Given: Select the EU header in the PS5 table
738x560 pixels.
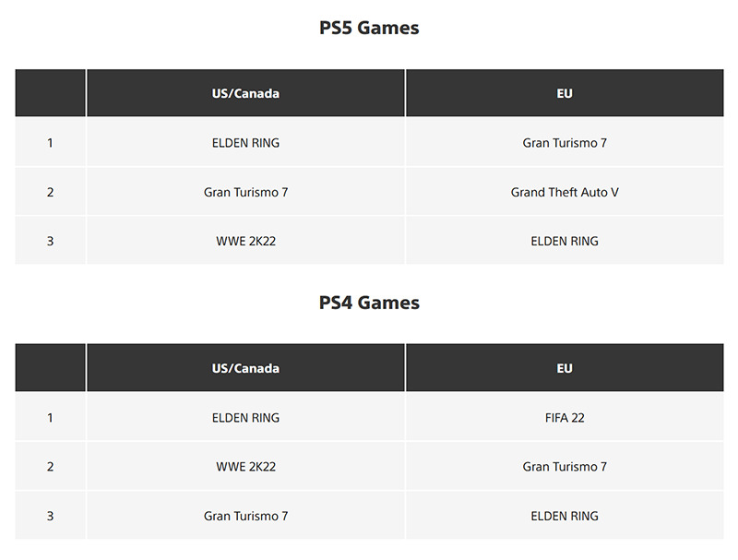Looking at the screenshot, I should coord(565,93).
